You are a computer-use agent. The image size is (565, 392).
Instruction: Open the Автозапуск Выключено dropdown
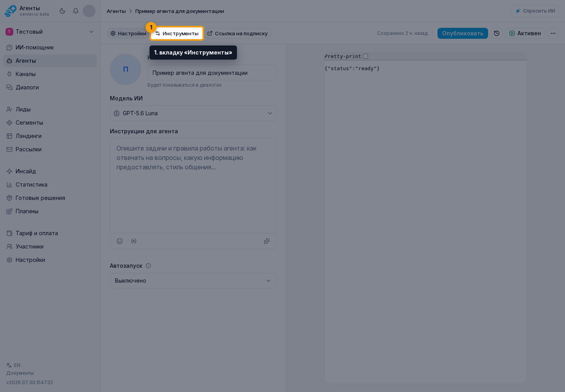click(193, 281)
